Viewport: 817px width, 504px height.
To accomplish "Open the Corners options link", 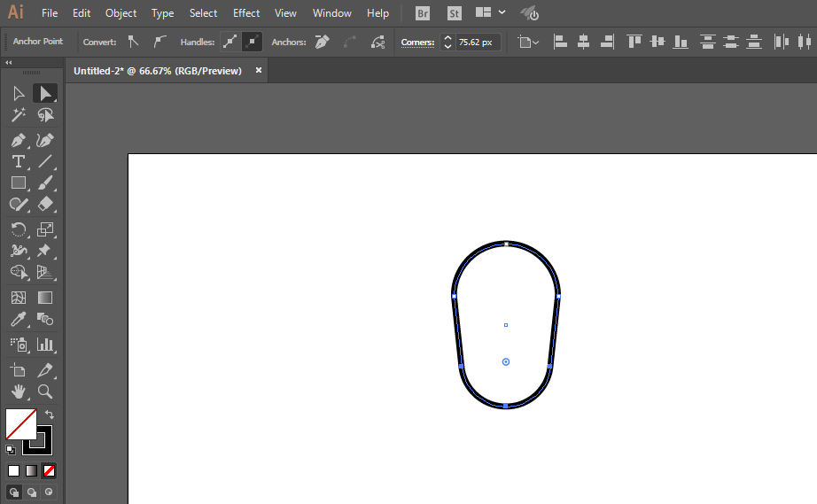I will (x=417, y=43).
